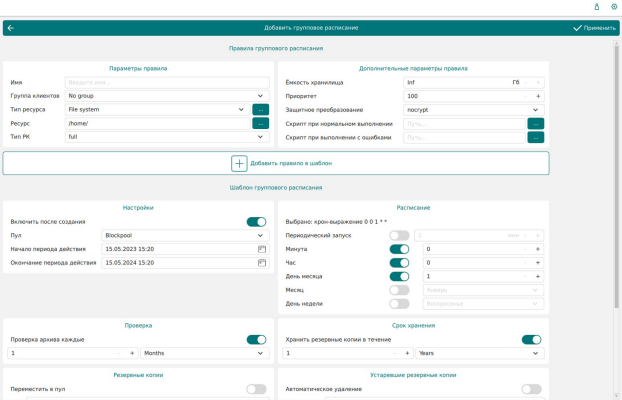Open the Защитное преобразование nocrypt dropdown
The image size is (622, 400).
point(474,110)
